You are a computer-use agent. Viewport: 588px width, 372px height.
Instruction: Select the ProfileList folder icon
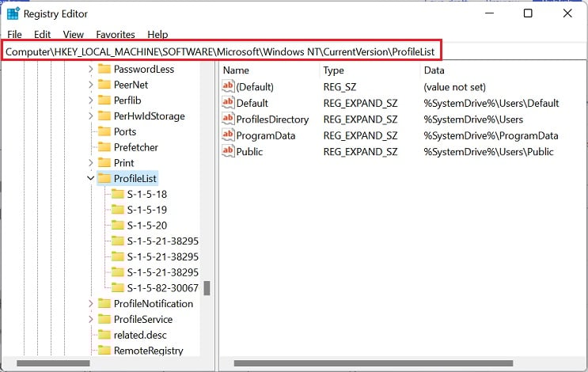[x=104, y=178]
